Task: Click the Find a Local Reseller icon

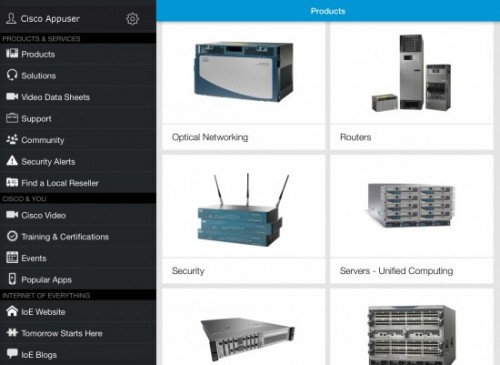Action: click(12, 182)
